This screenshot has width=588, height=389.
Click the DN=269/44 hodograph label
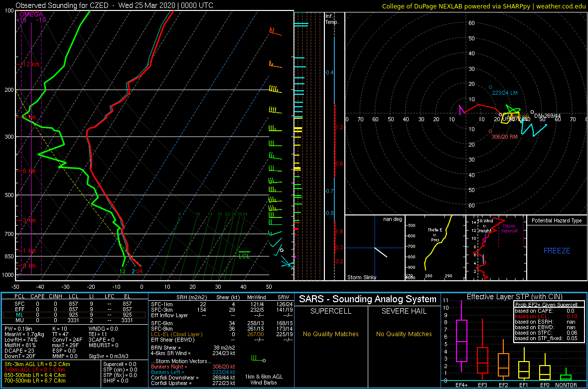[547, 115]
